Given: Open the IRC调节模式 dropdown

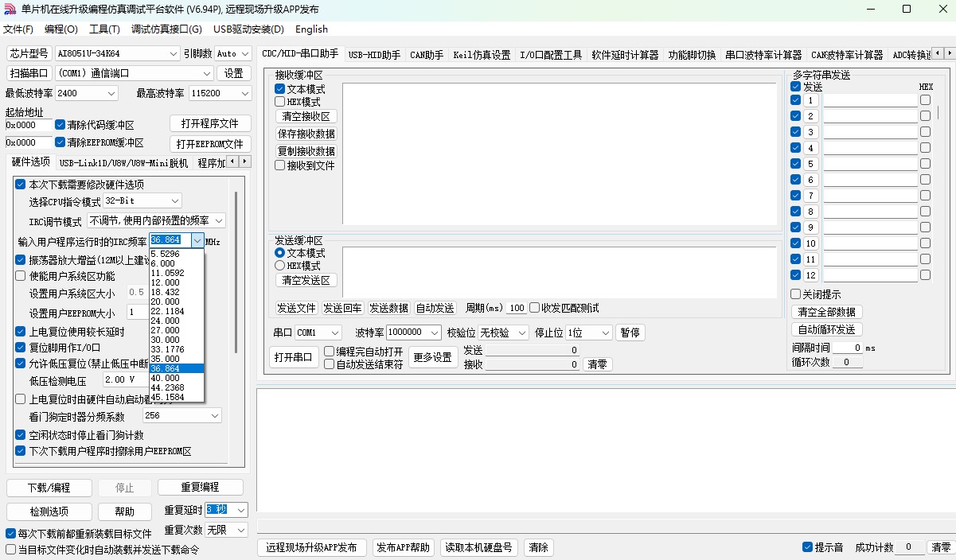Looking at the screenshot, I should [219, 220].
